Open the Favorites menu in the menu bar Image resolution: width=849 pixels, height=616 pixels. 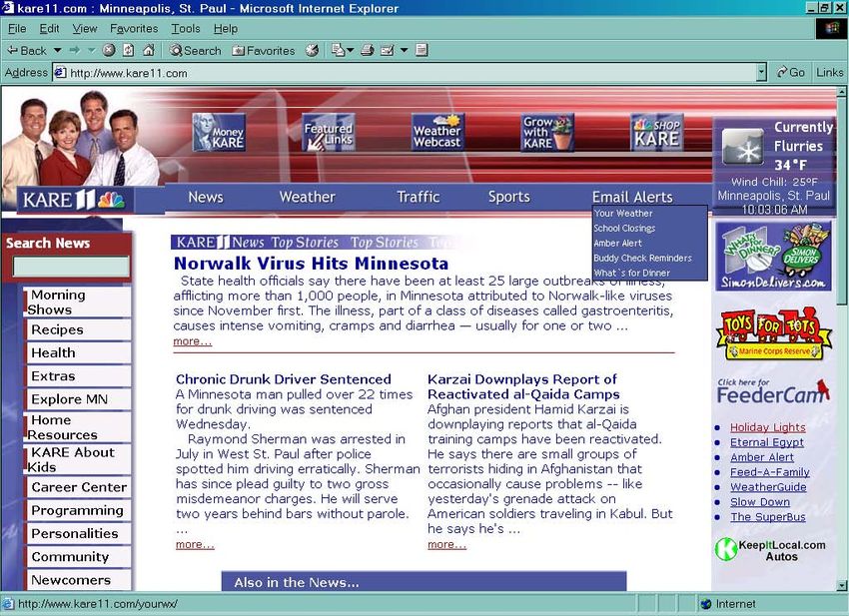pos(134,29)
